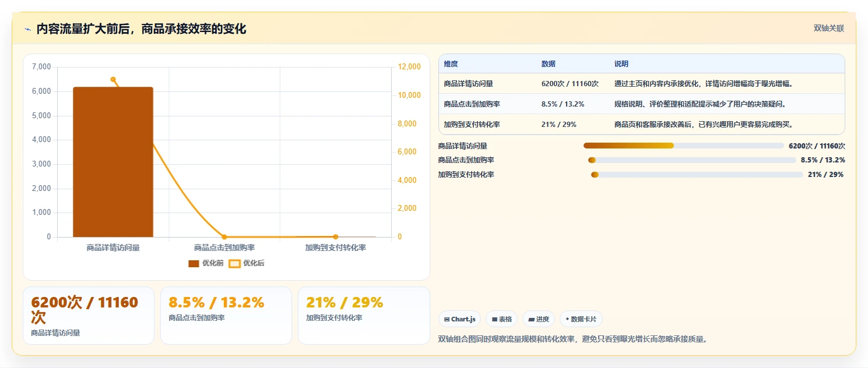Viewport: 868px width, 368px height.
Task: Click the 双轴关联 label in the header
Action: [828, 29]
